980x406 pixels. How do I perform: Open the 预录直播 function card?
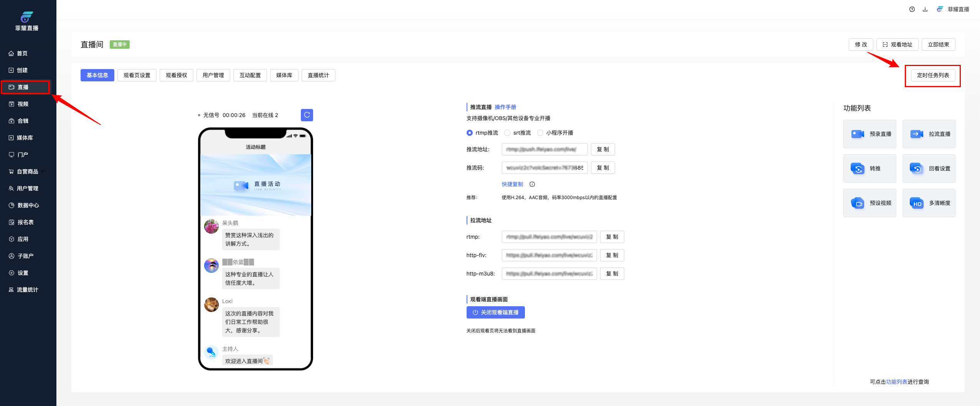coord(869,134)
